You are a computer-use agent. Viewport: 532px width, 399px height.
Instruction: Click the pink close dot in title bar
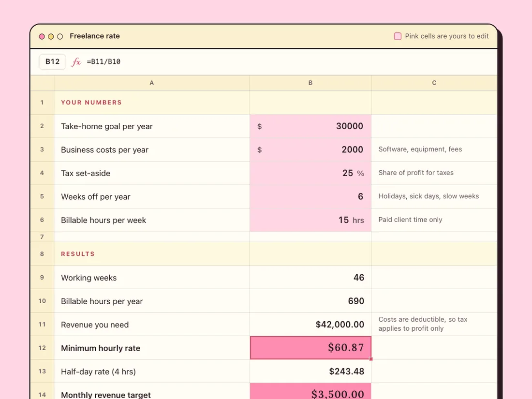click(x=42, y=36)
